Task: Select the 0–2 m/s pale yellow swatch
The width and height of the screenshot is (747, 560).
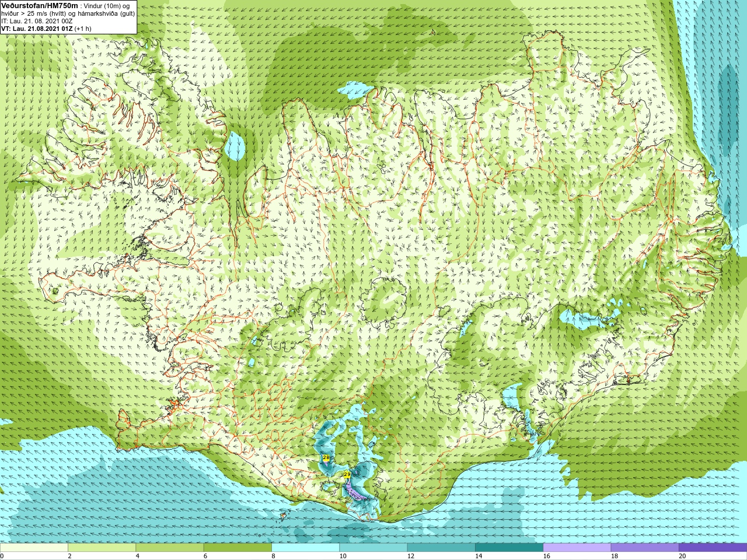Action: (34, 548)
